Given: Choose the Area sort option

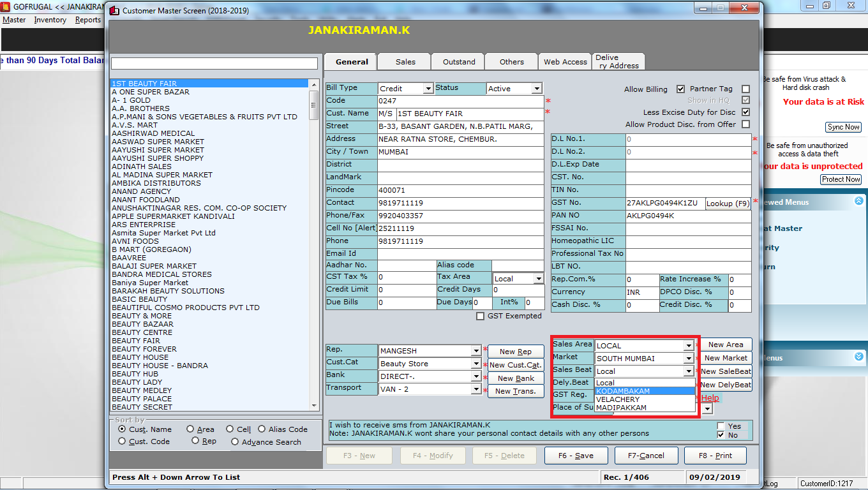Looking at the screenshot, I should 190,429.
